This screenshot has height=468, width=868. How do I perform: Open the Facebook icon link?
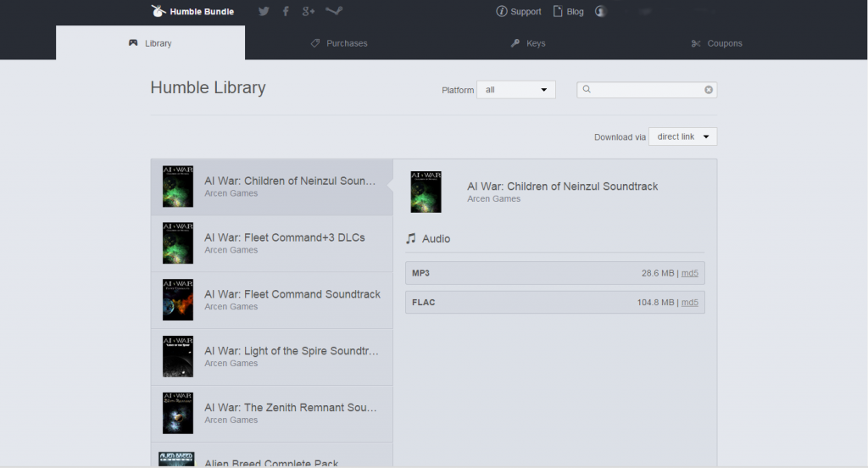286,11
